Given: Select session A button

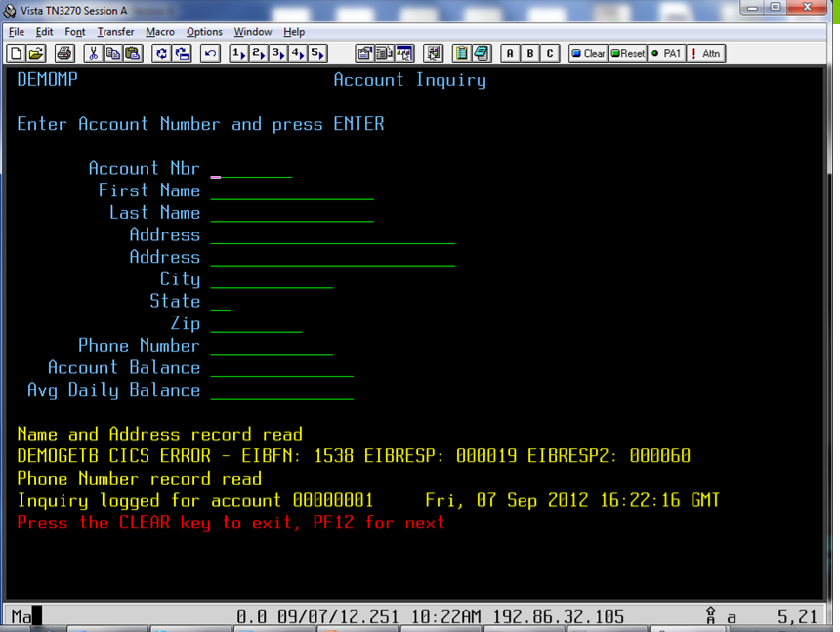Looking at the screenshot, I should tap(510, 54).
